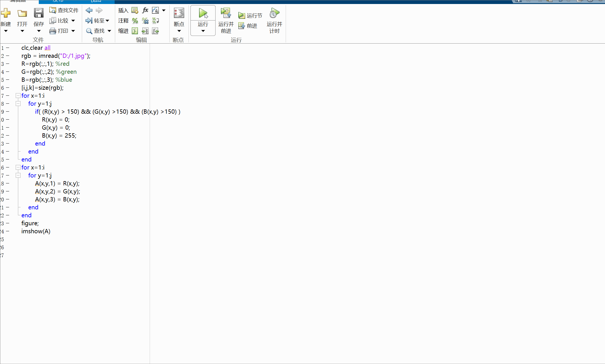Click the Run and Advance (运行并前进) icon
605x364 pixels.
coord(226,13)
